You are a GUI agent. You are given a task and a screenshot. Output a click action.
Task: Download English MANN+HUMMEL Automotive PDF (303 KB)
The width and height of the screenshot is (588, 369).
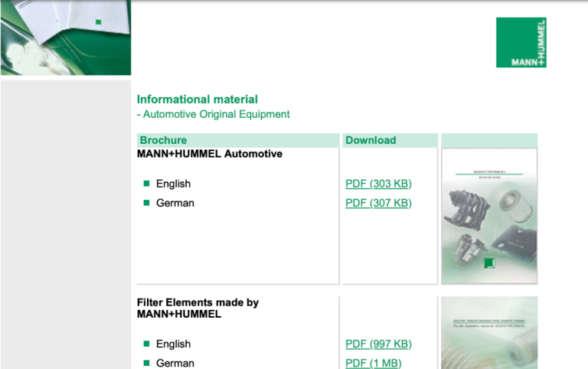pyautogui.click(x=378, y=184)
